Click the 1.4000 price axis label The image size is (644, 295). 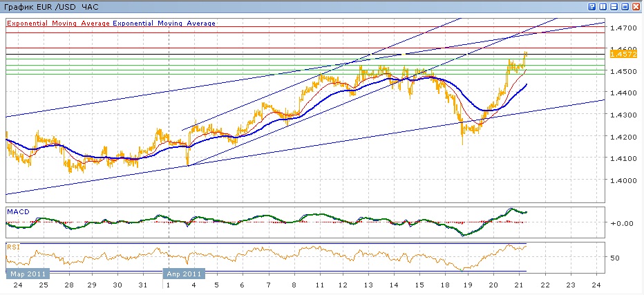click(x=623, y=180)
